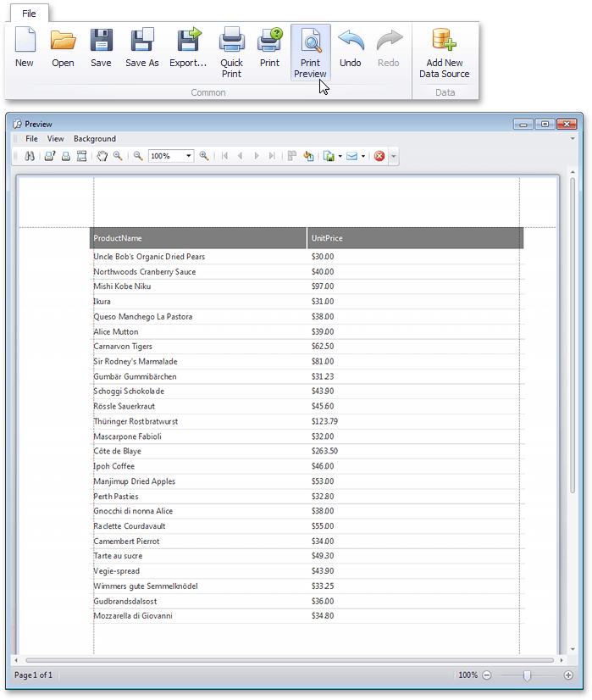The height and width of the screenshot is (700, 592).
Task: Select the File ribbon tab
Action: 29,14
